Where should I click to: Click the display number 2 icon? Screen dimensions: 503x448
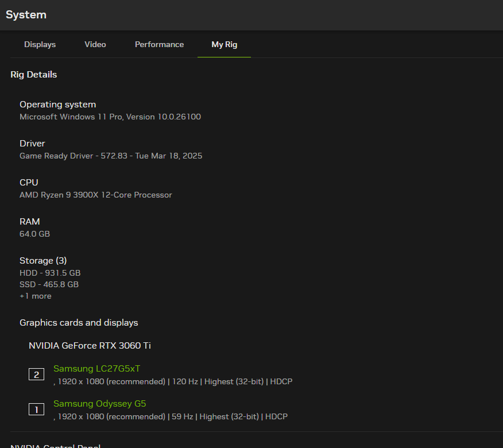click(36, 374)
